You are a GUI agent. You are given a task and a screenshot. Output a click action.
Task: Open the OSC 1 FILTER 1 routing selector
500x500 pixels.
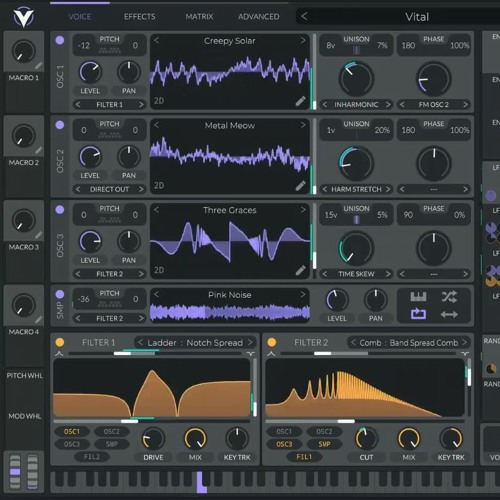109,105
